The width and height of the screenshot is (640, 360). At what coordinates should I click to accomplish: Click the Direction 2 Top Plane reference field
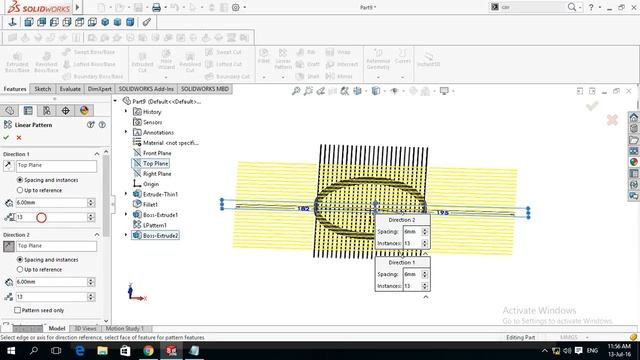56,246
